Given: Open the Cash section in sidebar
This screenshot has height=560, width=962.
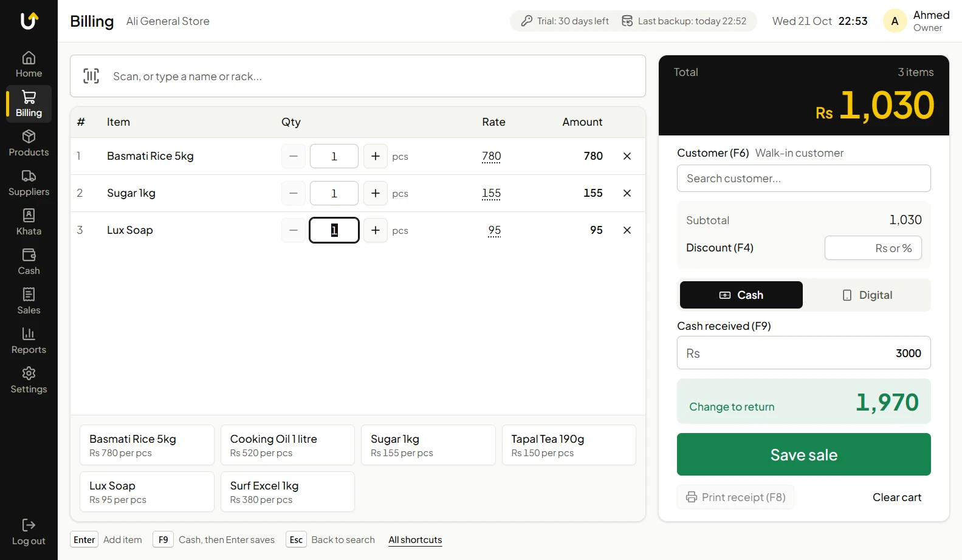Looking at the screenshot, I should tap(29, 262).
